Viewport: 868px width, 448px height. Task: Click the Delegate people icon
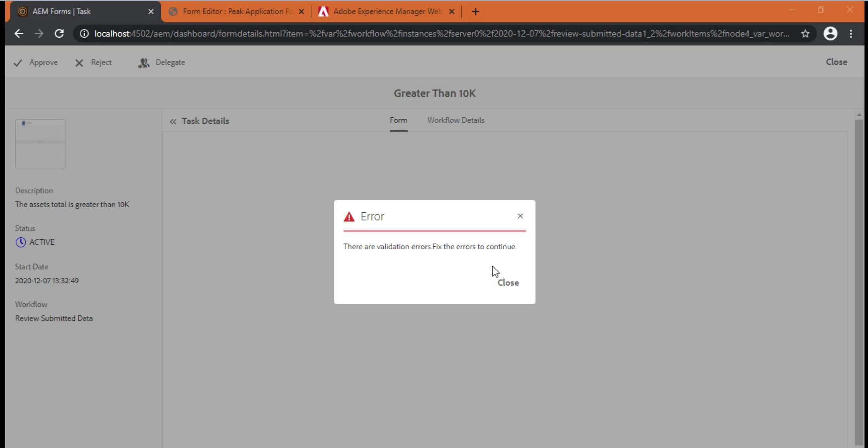coord(143,63)
